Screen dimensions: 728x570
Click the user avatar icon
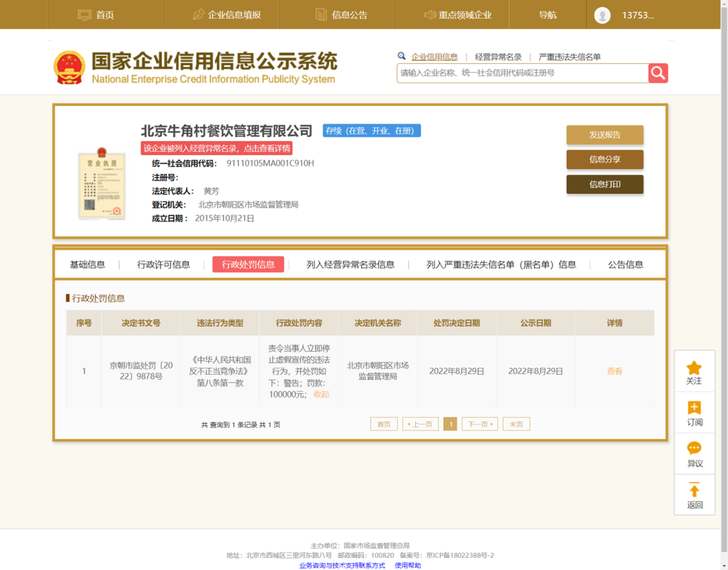point(602,15)
